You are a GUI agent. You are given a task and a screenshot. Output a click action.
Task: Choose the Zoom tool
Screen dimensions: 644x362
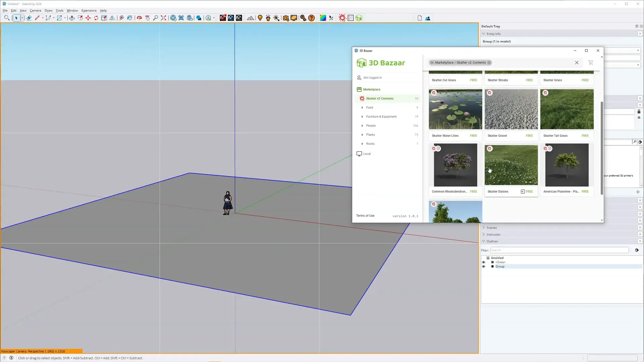[156, 18]
